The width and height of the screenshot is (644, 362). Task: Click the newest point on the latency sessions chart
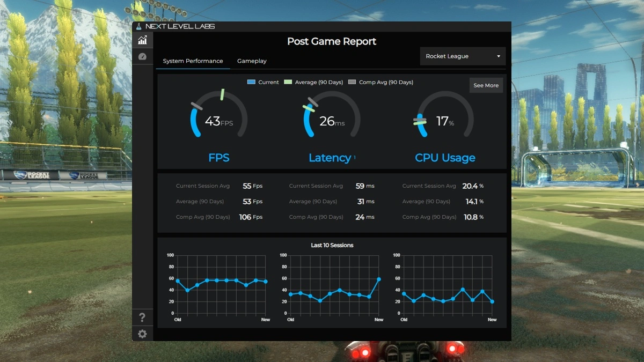379,279
